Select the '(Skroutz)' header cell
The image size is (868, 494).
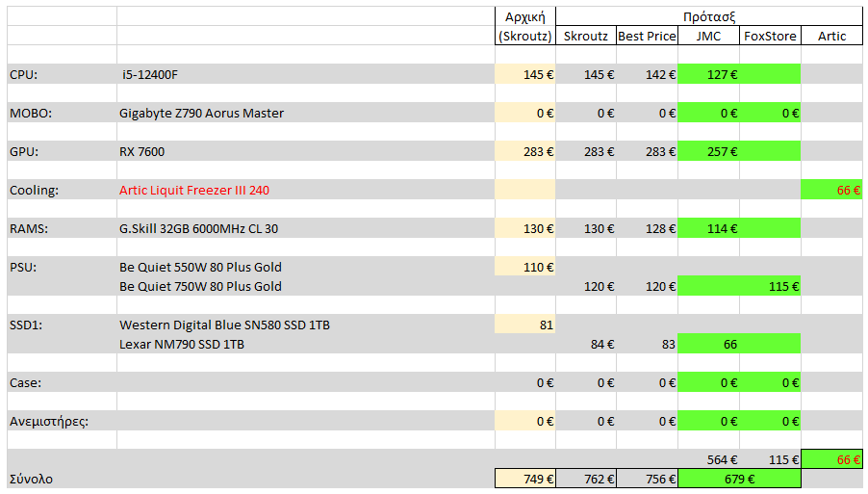[x=524, y=36]
